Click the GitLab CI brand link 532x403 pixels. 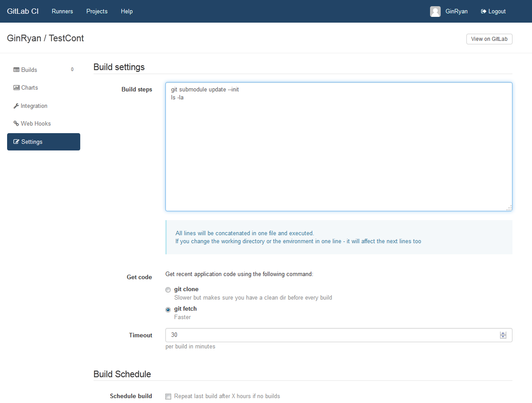coord(23,11)
